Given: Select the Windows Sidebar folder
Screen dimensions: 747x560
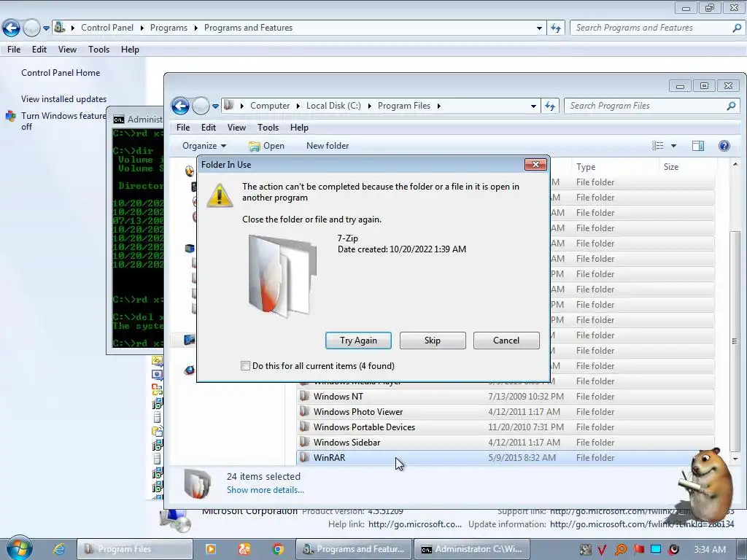Looking at the screenshot, I should tap(505, 443).
